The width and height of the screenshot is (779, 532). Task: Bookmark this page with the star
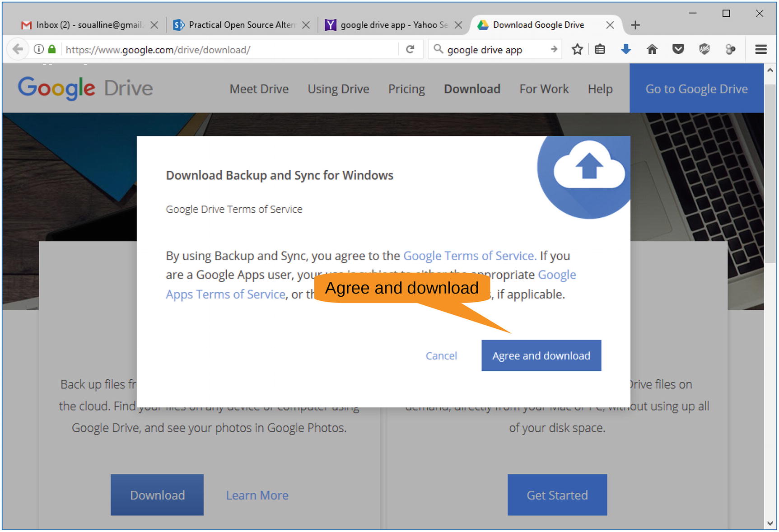click(577, 49)
